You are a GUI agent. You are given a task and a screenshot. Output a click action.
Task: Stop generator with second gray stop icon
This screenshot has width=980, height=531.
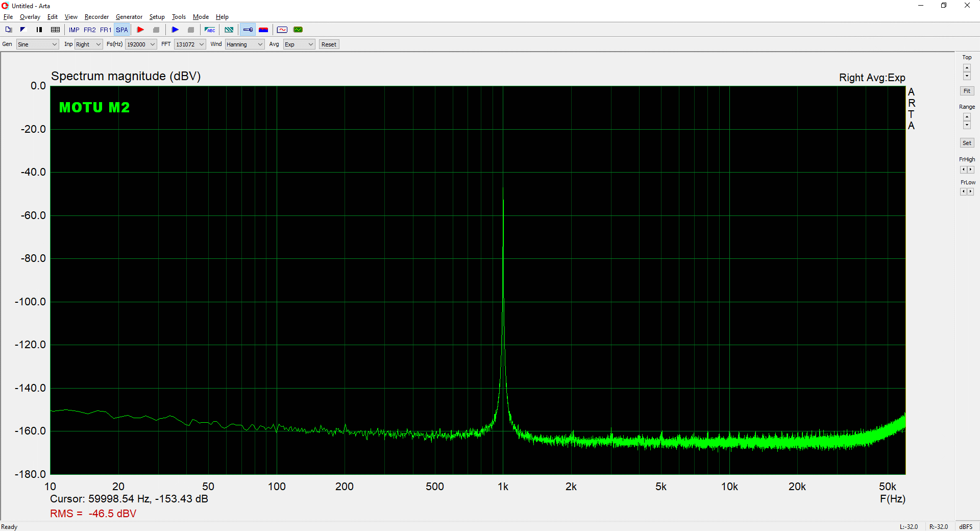(191, 30)
